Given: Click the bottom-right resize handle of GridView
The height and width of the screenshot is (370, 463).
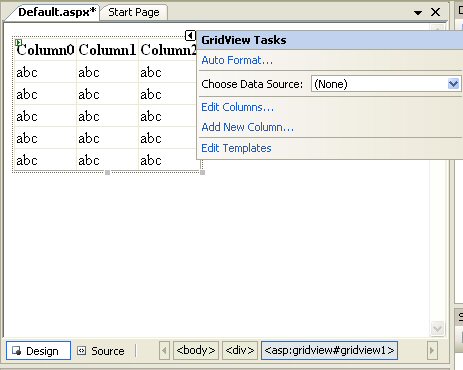Looking at the screenshot, I should 202,173.
